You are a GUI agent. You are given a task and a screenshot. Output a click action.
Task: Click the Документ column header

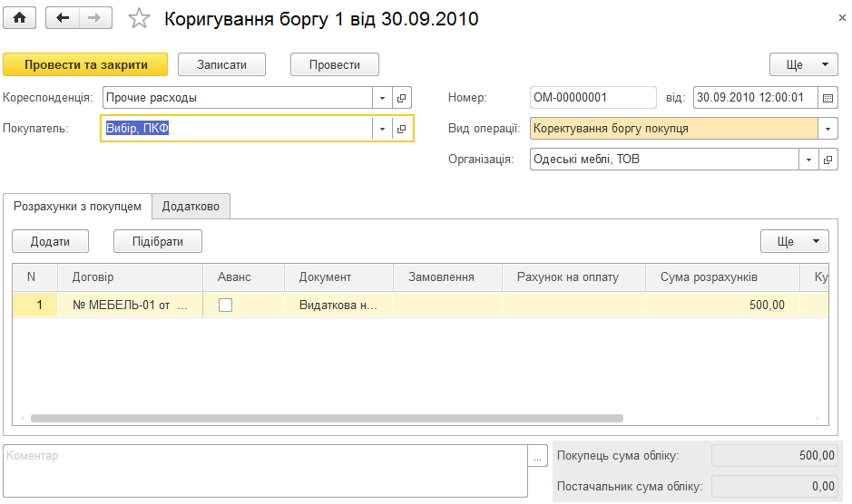[338, 277]
